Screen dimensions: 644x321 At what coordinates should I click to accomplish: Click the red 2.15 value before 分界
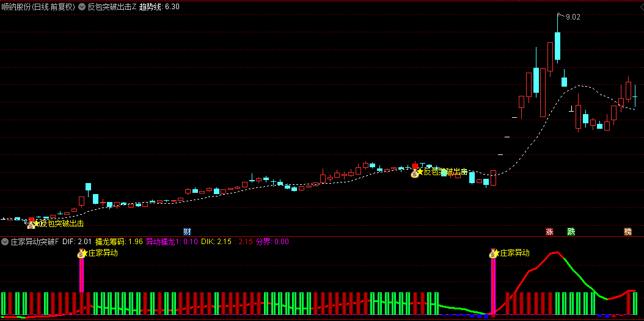pos(245,242)
